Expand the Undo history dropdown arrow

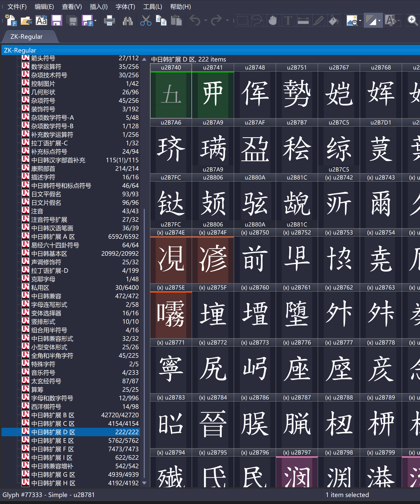click(205, 20)
